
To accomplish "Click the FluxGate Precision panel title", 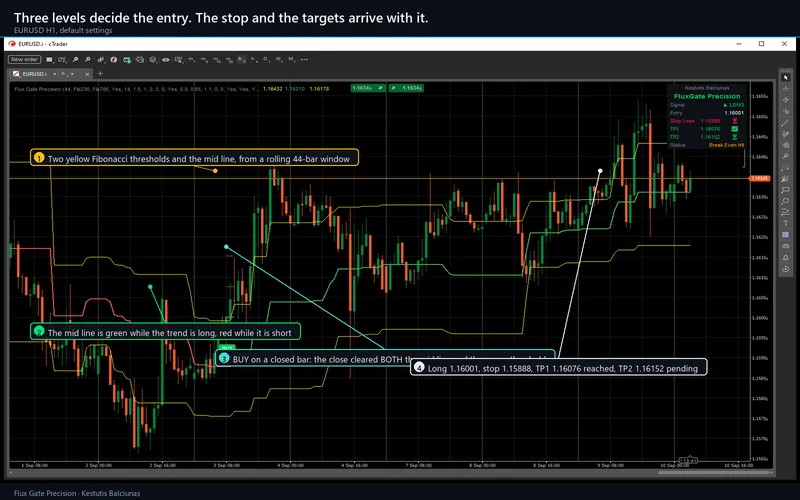I will point(707,96).
